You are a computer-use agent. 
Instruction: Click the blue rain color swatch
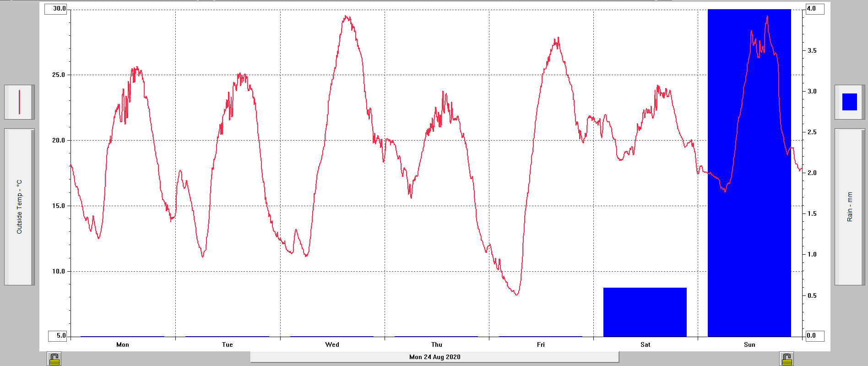tap(849, 102)
